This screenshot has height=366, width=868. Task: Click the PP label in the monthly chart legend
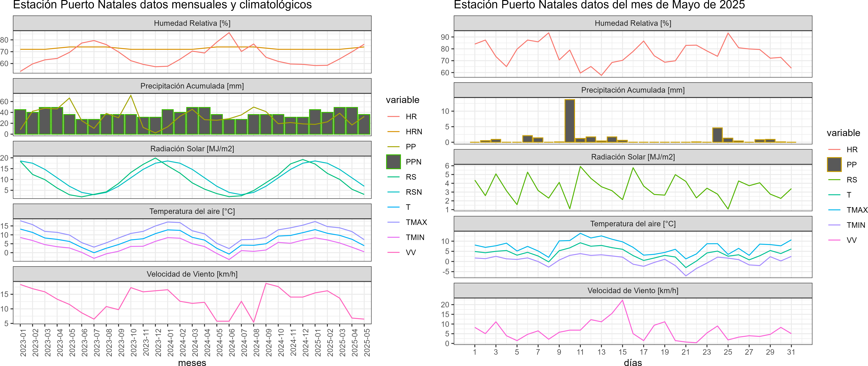click(x=410, y=146)
